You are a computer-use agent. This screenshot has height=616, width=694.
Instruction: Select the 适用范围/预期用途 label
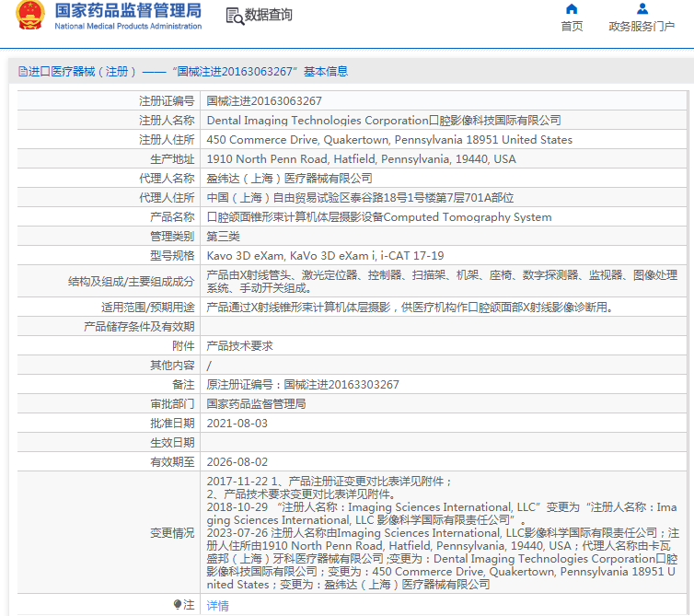coord(148,307)
